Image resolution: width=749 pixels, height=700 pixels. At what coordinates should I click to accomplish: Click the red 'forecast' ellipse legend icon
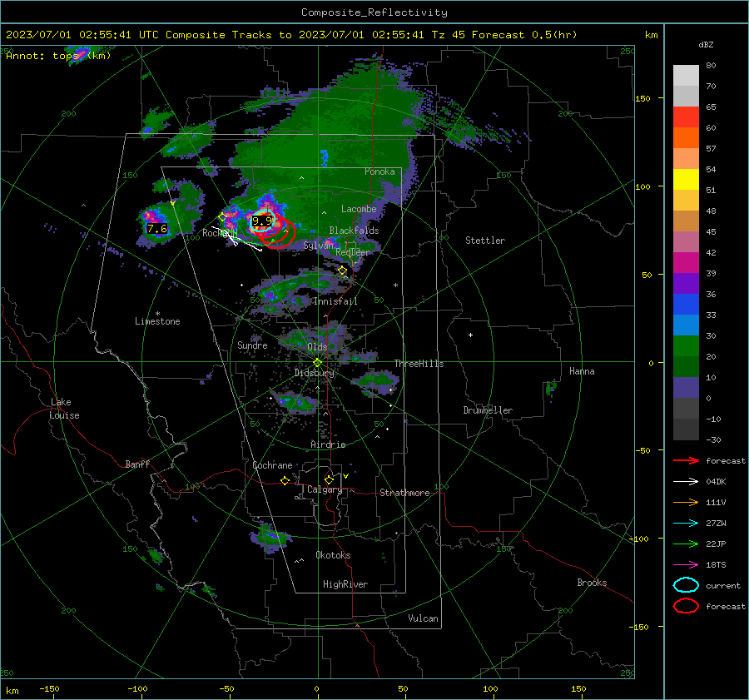[686, 606]
